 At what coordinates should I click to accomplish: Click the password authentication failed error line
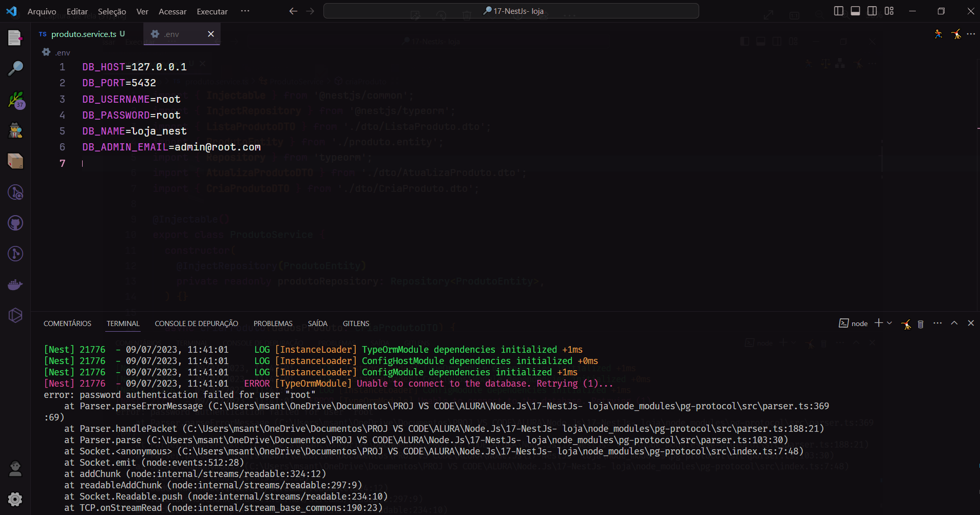(x=180, y=395)
